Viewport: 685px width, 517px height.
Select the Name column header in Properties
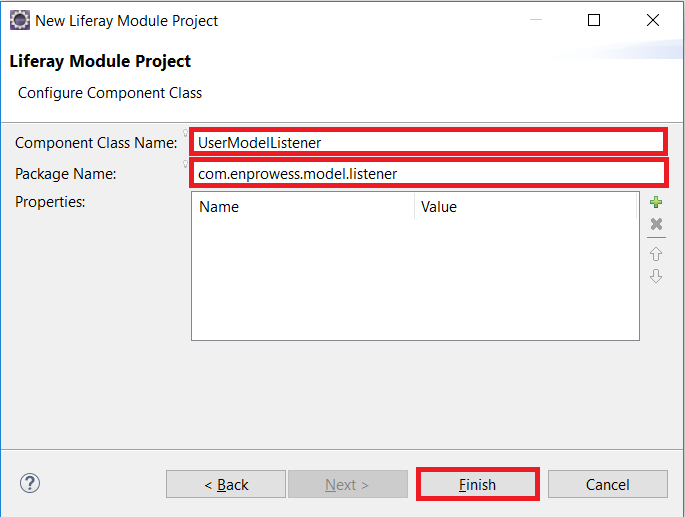[x=303, y=207]
